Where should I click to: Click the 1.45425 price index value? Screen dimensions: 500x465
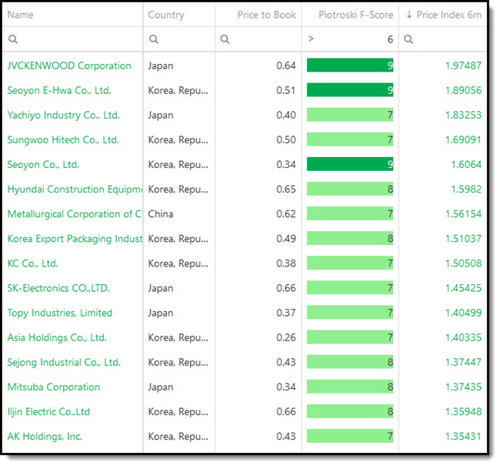click(x=463, y=288)
